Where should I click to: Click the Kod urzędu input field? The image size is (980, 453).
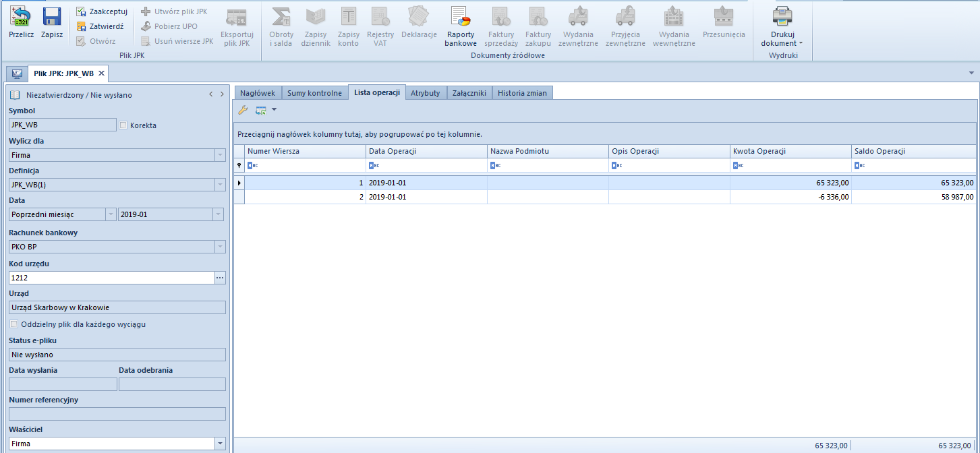coord(111,277)
